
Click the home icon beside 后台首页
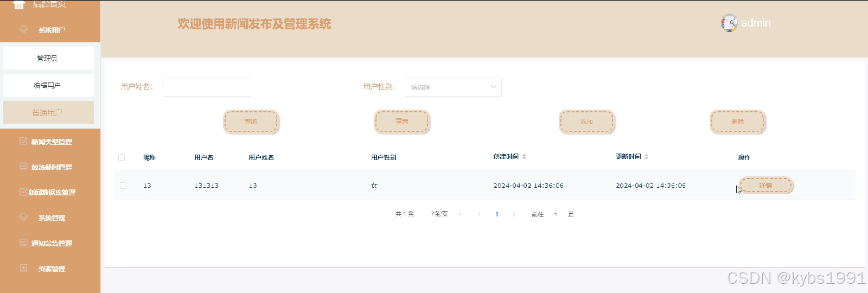pos(19,5)
